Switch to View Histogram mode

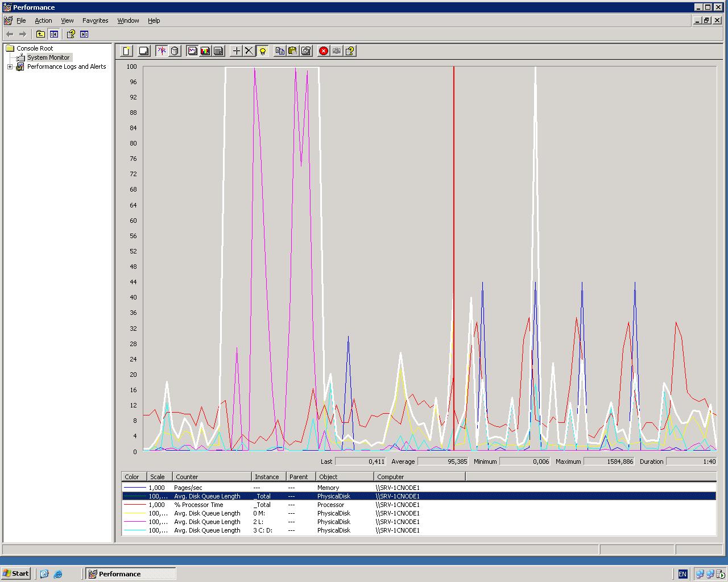[205, 51]
